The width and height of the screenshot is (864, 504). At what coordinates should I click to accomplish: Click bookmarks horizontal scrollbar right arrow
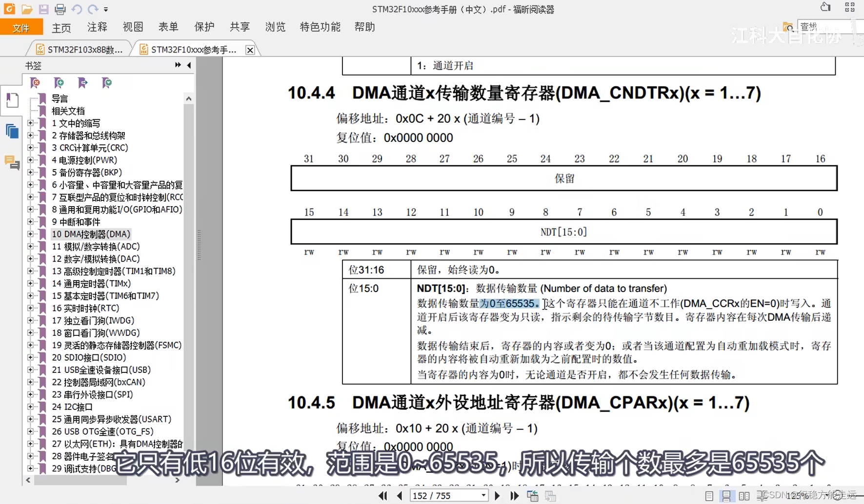[177, 481]
